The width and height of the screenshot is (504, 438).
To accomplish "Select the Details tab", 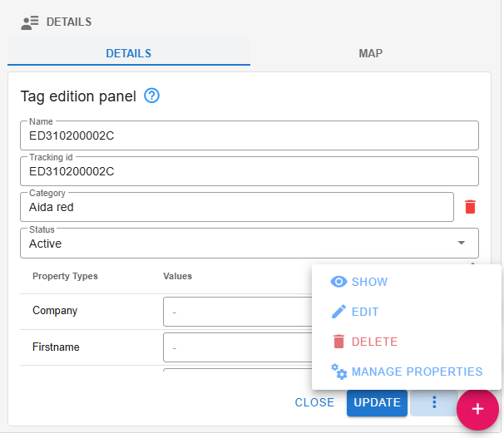I will 128,53.
